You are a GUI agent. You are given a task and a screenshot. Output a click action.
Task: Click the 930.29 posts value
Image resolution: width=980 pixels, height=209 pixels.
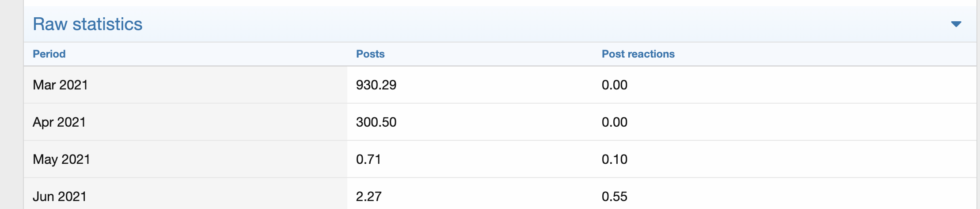point(376,85)
